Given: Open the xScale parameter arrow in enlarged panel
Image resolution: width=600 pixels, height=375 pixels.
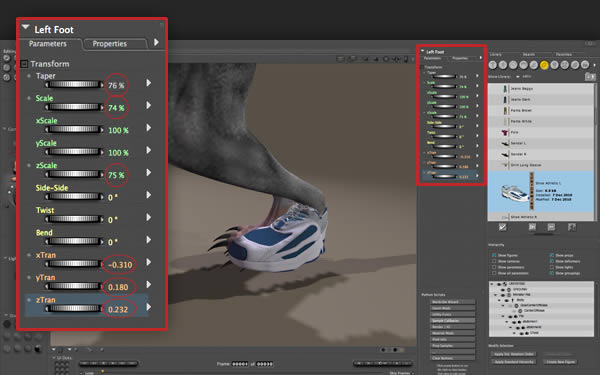Looking at the screenshot, I should click(x=148, y=127).
